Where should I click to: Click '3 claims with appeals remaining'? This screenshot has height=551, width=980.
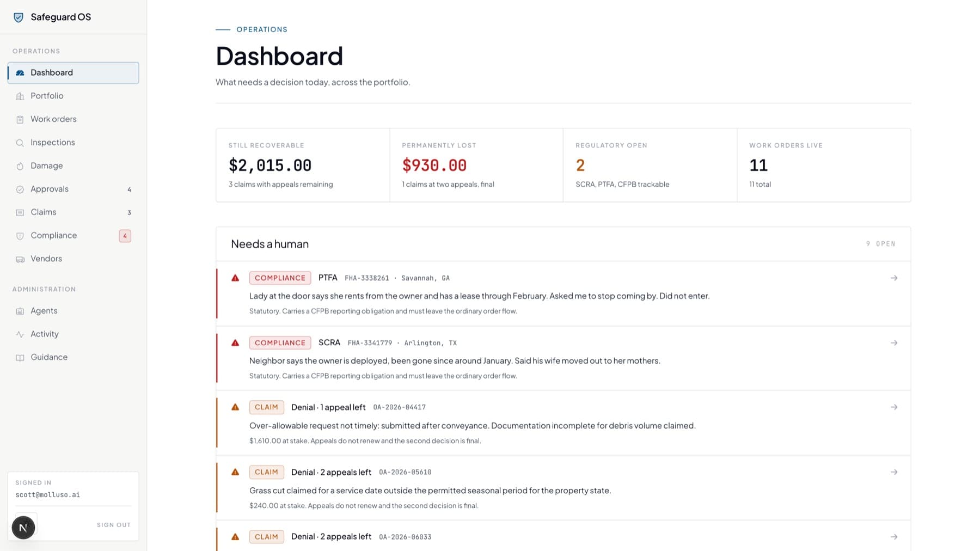click(x=280, y=185)
